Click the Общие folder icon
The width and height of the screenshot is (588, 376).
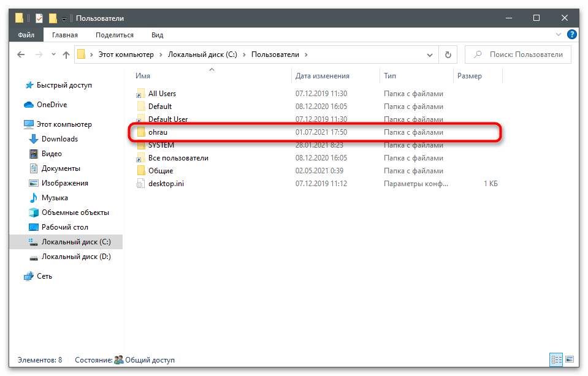coord(140,171)
